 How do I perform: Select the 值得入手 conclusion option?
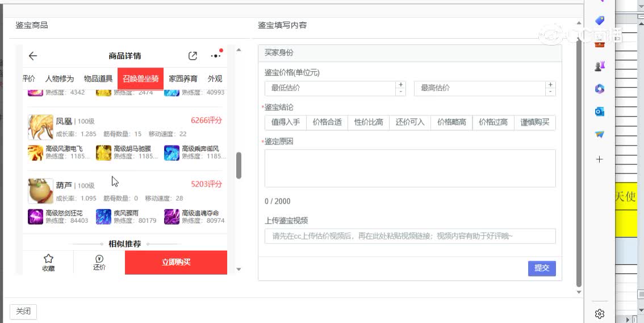(286, 122)
